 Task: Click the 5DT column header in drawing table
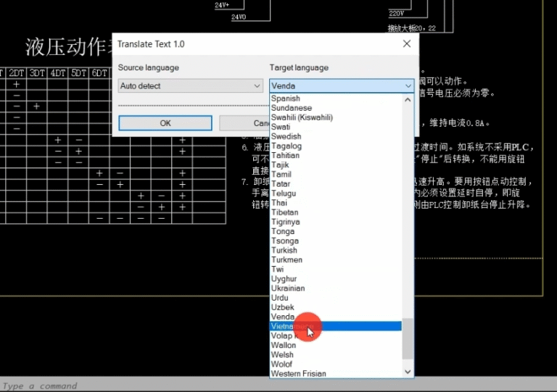[78, 73]
